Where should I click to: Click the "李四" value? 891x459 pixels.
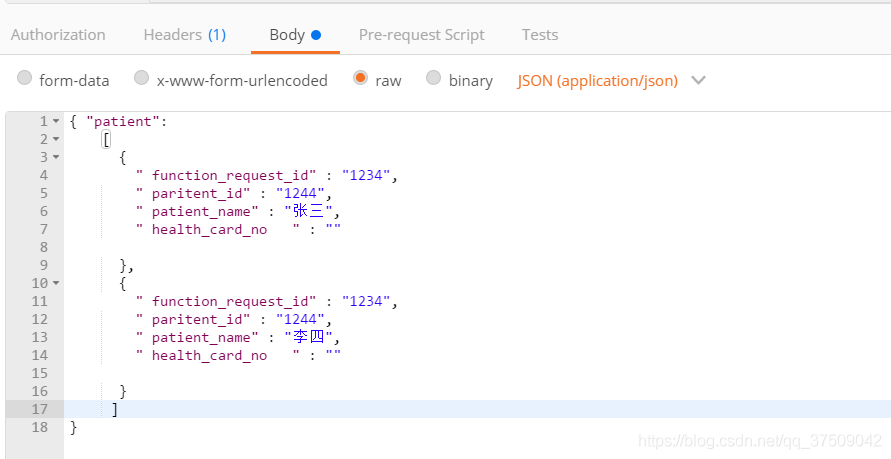309,337
